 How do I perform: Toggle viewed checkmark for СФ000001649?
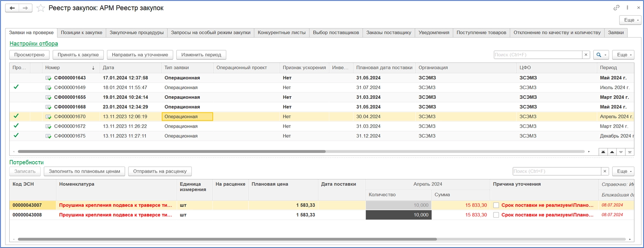coord(16,87)
